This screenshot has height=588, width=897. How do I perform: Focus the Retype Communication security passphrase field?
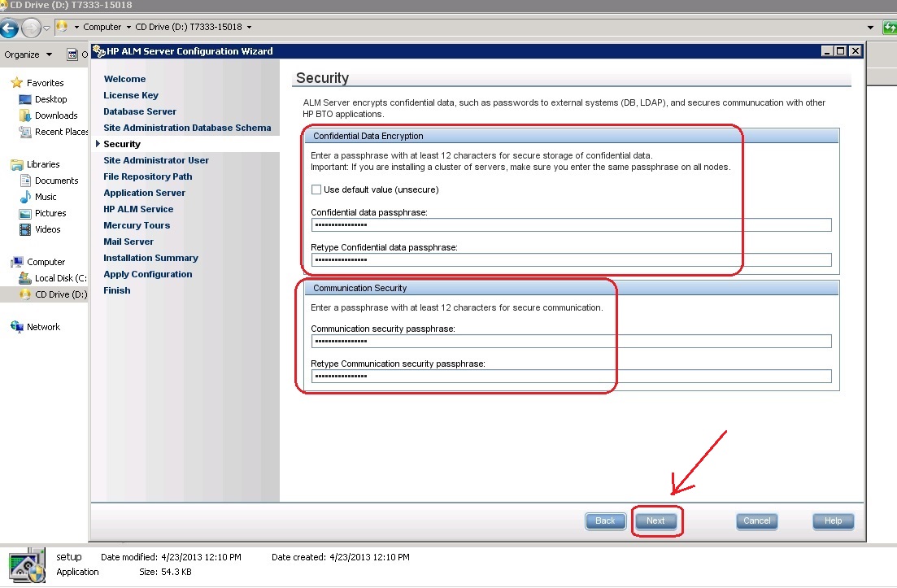[x=571, y=376]
